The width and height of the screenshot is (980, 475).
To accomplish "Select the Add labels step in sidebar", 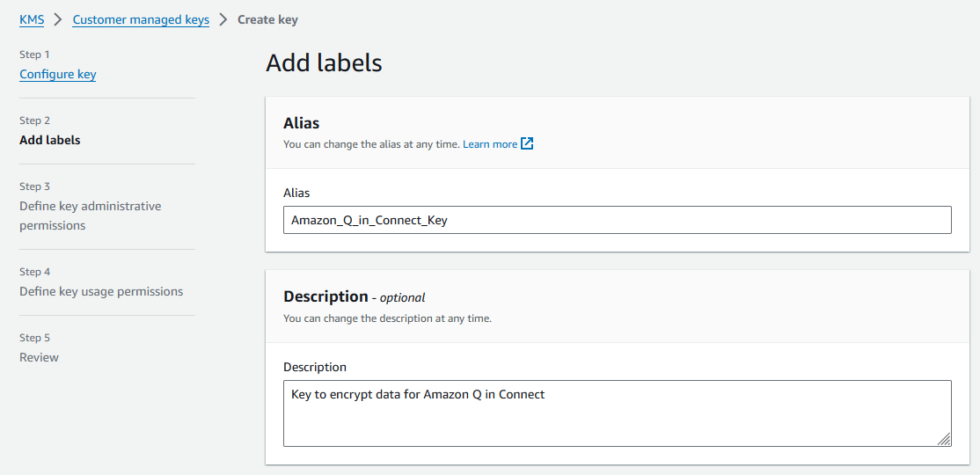I will pyautogui.click(x=50, y=140).
